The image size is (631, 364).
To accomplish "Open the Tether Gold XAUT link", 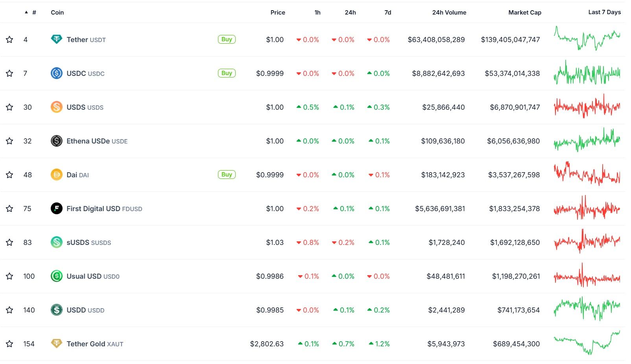I will click(x=95, y=344).
